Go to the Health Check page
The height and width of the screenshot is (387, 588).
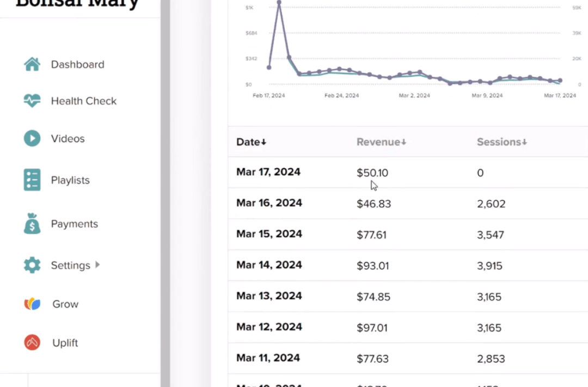[84, 101]
